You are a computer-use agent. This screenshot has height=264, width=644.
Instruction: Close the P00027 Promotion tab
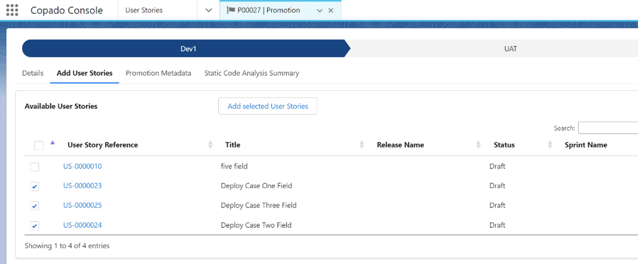(x=331, y=10)
